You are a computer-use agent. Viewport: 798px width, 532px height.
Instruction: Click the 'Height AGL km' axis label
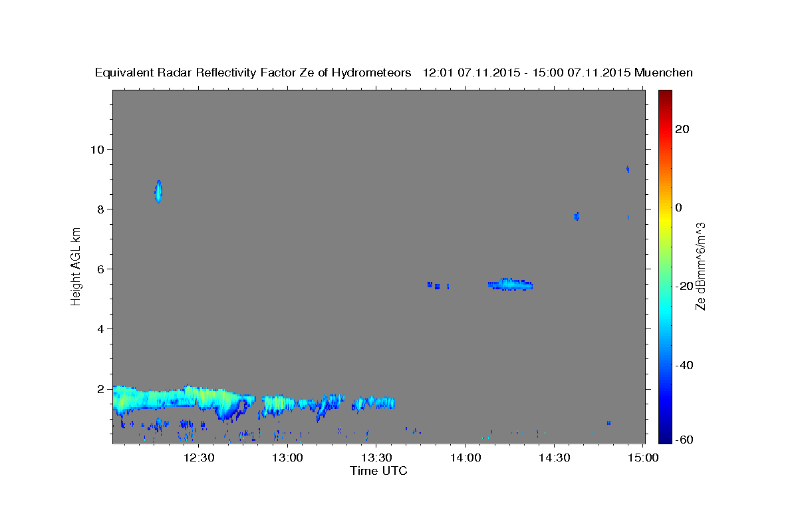76,266
